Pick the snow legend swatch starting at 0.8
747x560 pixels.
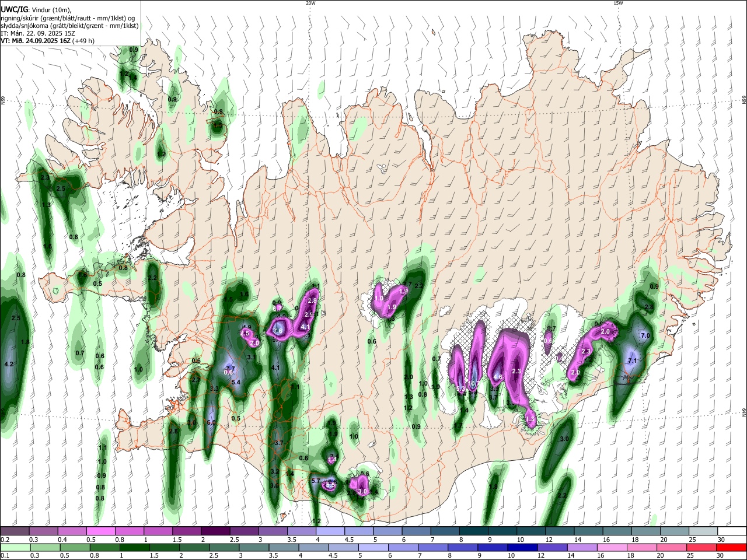click(x=129, y=531)
